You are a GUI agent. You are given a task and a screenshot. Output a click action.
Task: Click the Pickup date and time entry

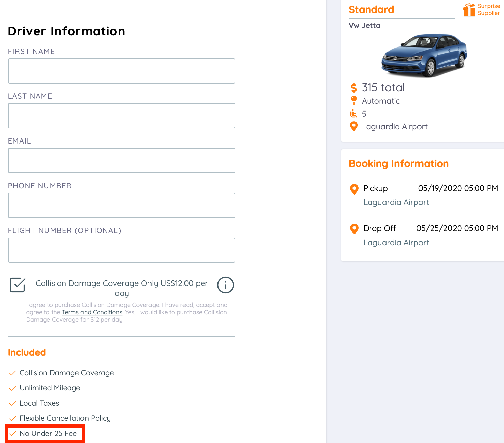coord(458,188)
